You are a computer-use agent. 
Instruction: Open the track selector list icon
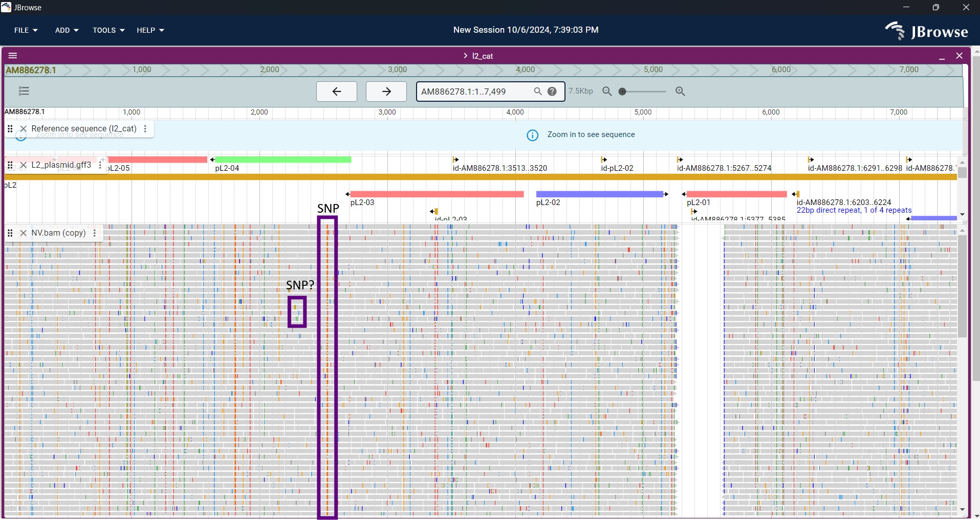pos(24,91)
